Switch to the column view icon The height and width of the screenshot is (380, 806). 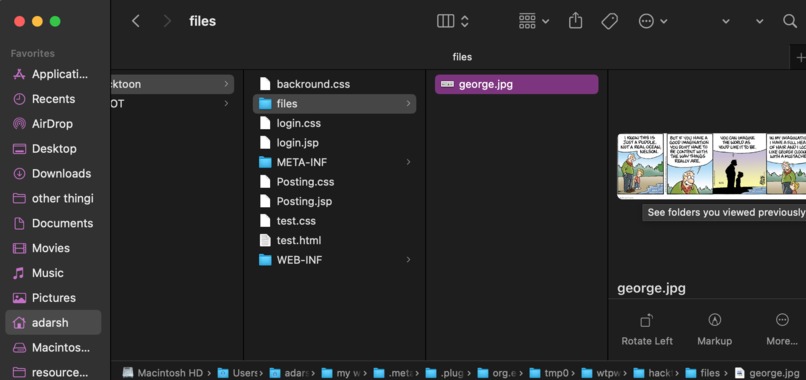[445, 21]
